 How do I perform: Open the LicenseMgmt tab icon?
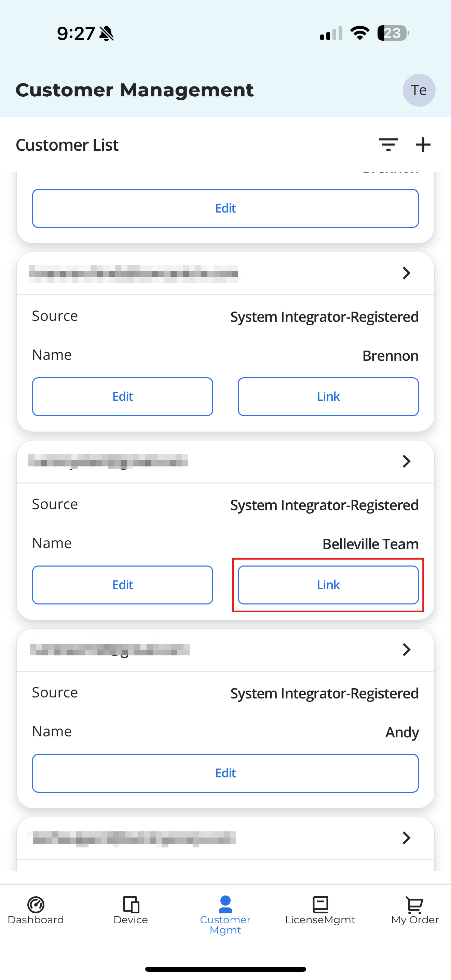[x=320, y=905]
